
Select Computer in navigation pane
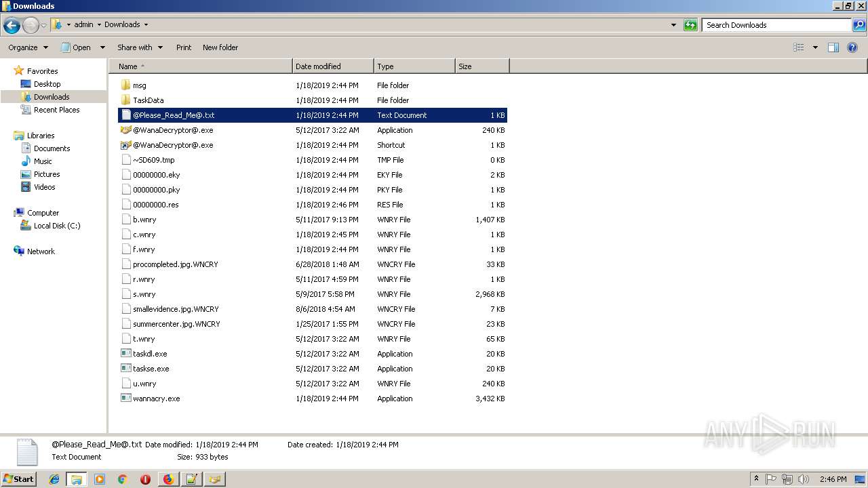43,213
